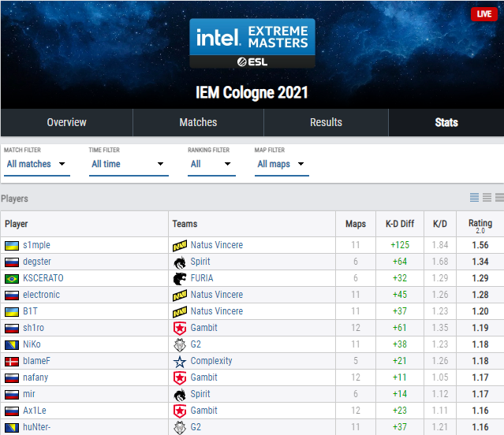Click Gambit logo in Ax1Le row

point(180,411)
